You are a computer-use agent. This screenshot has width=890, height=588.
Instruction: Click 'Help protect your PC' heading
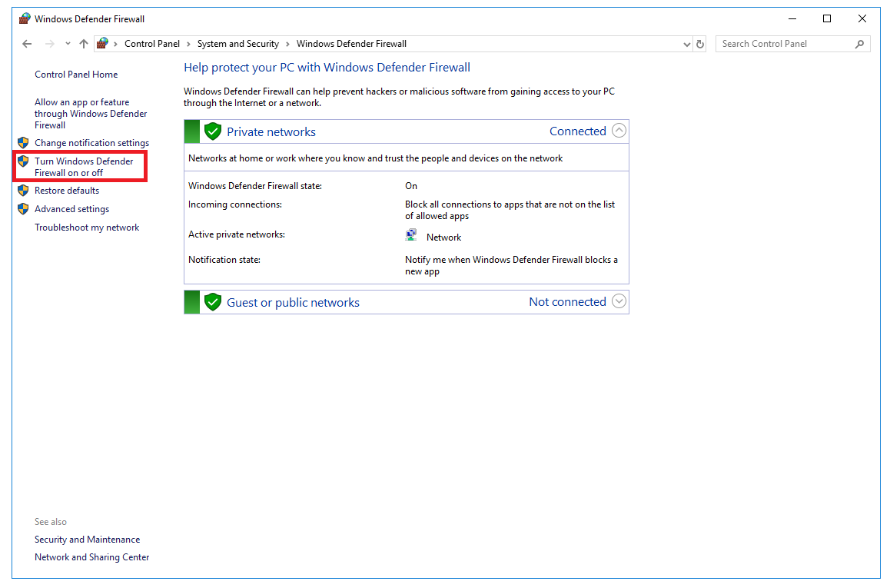tap(327, 68)
